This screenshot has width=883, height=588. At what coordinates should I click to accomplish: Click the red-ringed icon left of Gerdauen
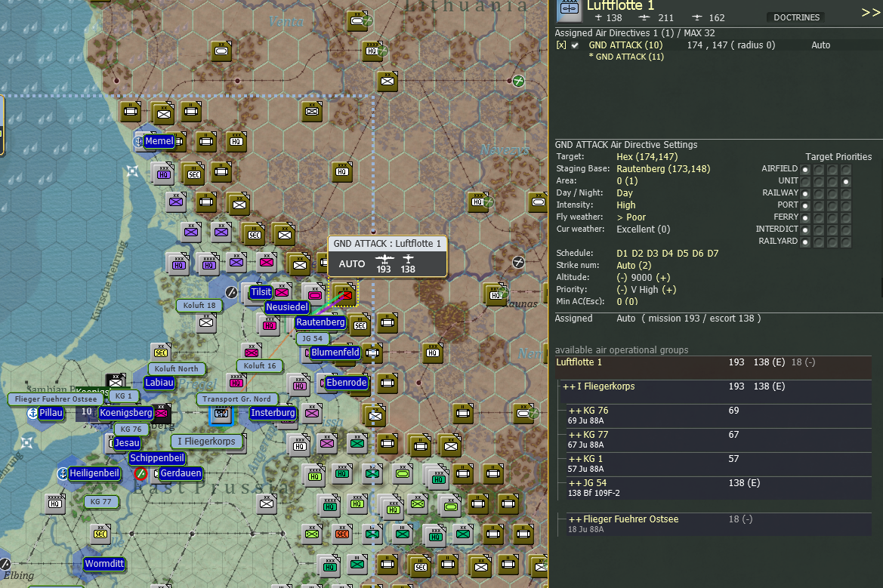coord(140,474)
